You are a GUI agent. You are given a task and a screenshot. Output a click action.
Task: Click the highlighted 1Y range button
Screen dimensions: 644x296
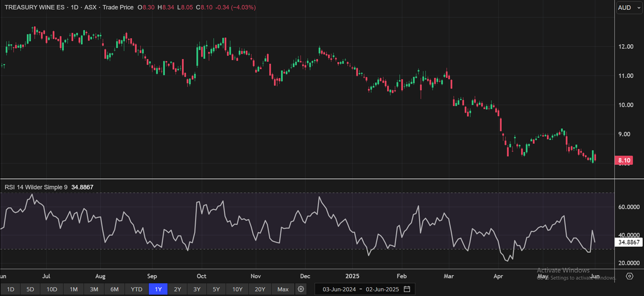pos(158,289)
